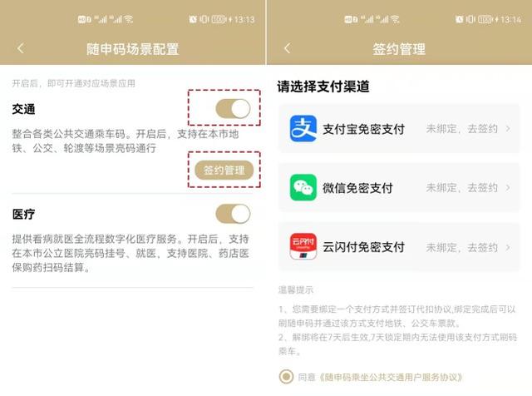Screen dimensions: 532x396
Task: Expand 微信免密支付 via its chevron arrow
Action: click(508, 187)
